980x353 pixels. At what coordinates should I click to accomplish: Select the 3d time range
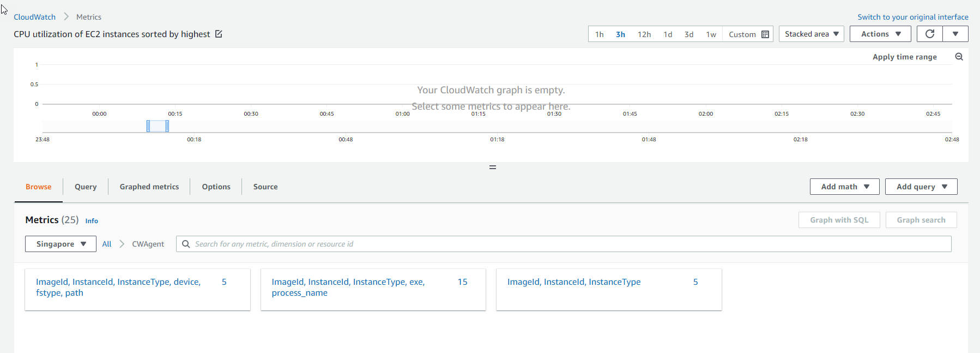pos(689,34)
